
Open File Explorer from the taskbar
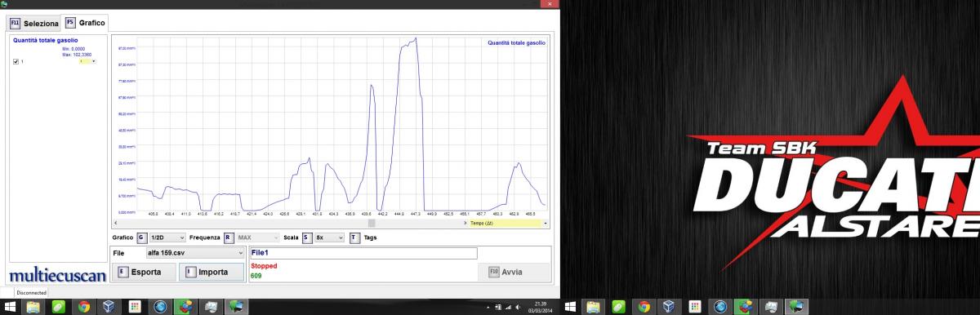point(33,307)
